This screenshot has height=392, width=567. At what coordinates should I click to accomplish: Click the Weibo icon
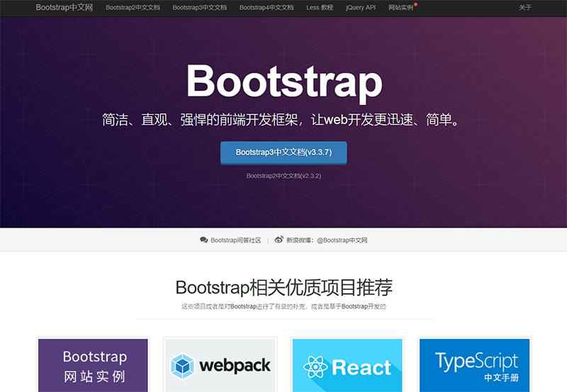(x=279, y=240)
